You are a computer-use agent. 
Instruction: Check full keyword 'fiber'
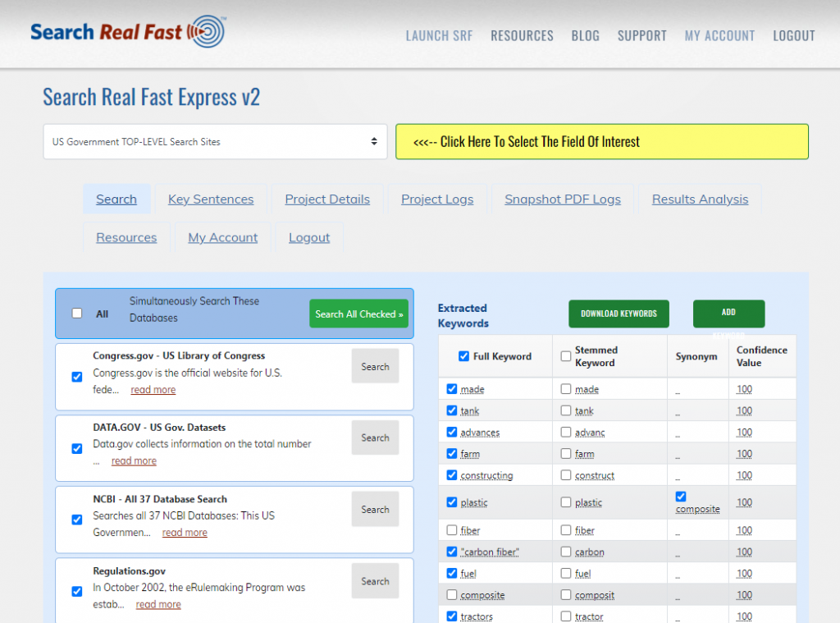click(452, 529)
